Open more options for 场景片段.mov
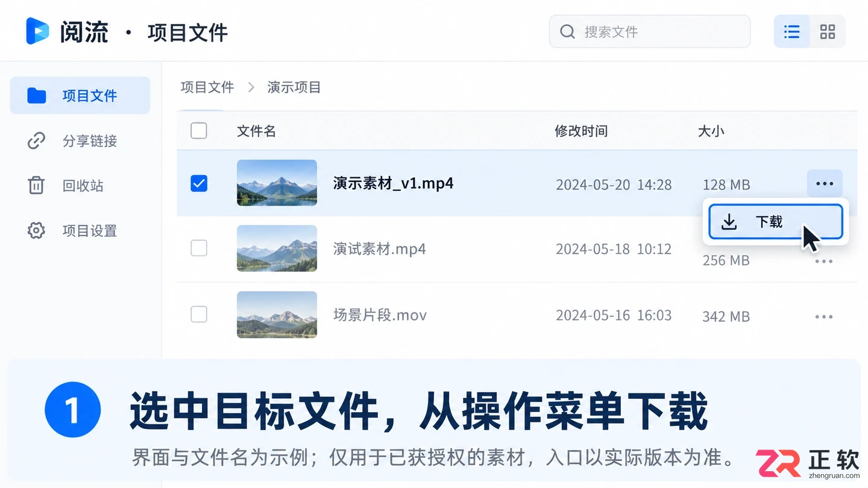The height and width of the screenshot is (488, 868). coord(824,317)
